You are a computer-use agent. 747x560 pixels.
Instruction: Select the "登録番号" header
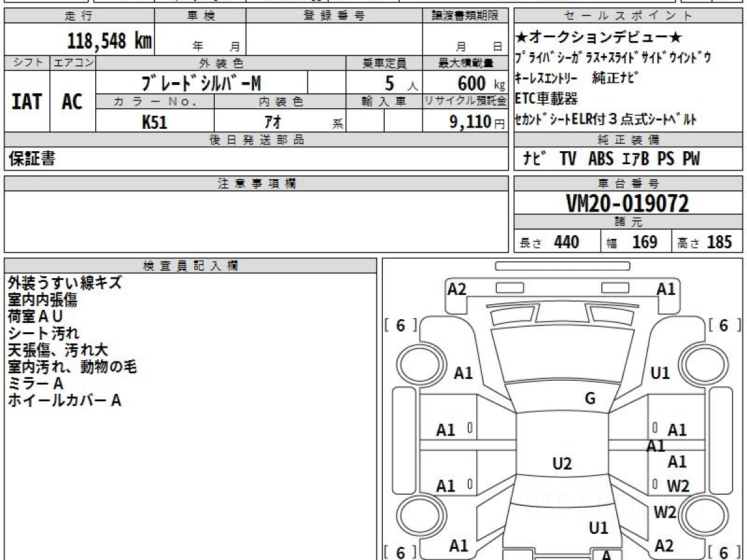(x=334, y=16)
